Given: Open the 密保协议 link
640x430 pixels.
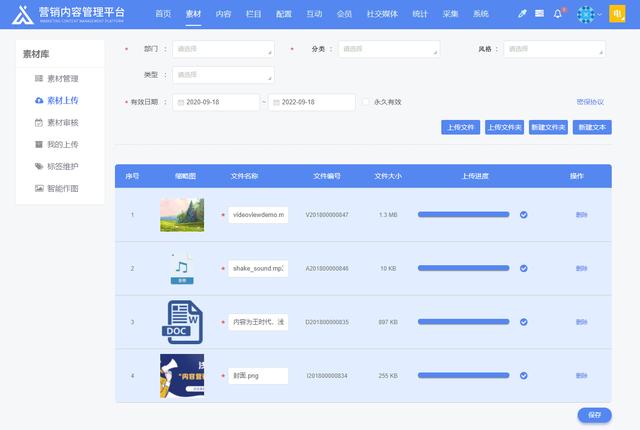Looking at the screenshot, I should (590, 102).
